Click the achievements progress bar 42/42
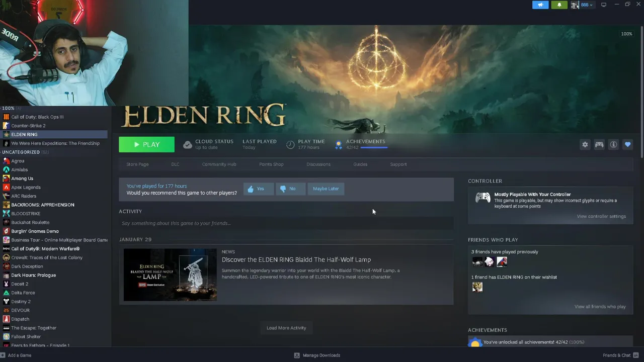 [373, 147]
